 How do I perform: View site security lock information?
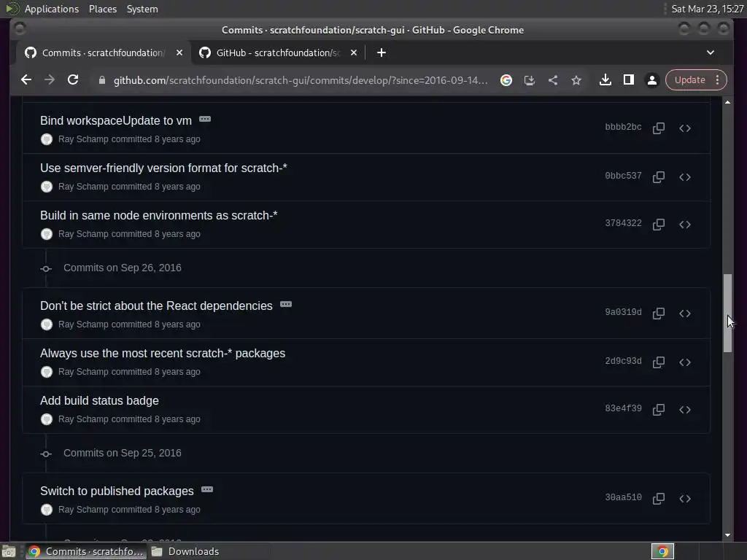(101, 80)
